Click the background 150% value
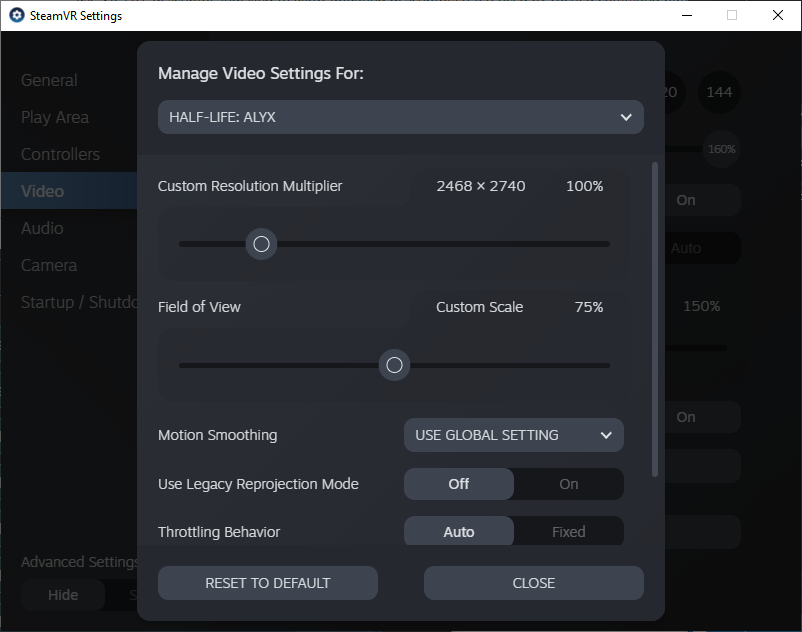 click(701, 306)
